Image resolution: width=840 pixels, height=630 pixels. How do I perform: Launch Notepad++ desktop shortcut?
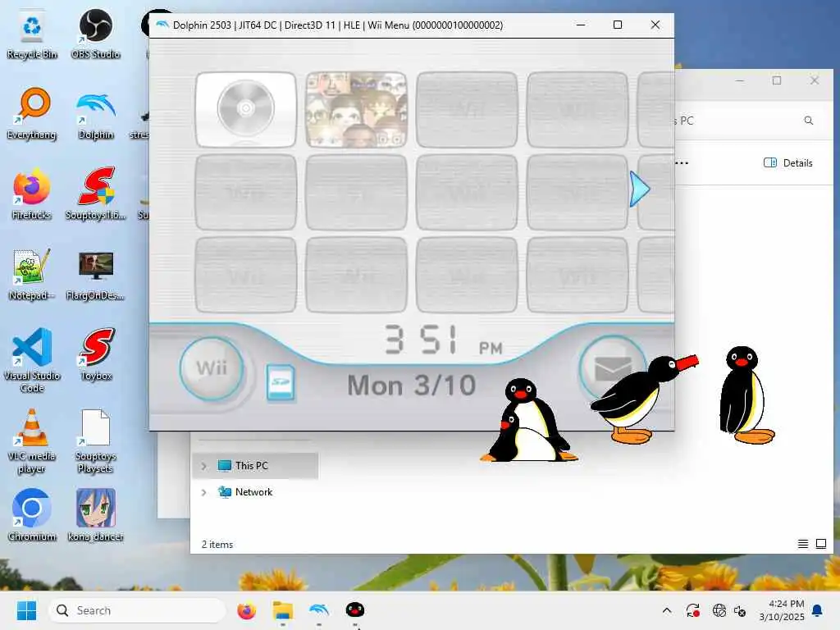click(32, 275)
